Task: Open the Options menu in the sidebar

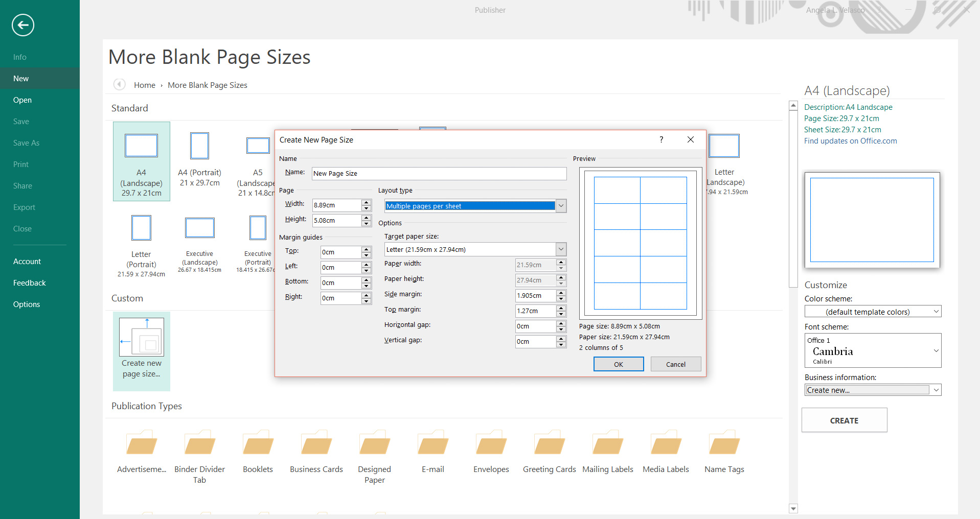Action: pyautogui.click(x=27, y=304)
